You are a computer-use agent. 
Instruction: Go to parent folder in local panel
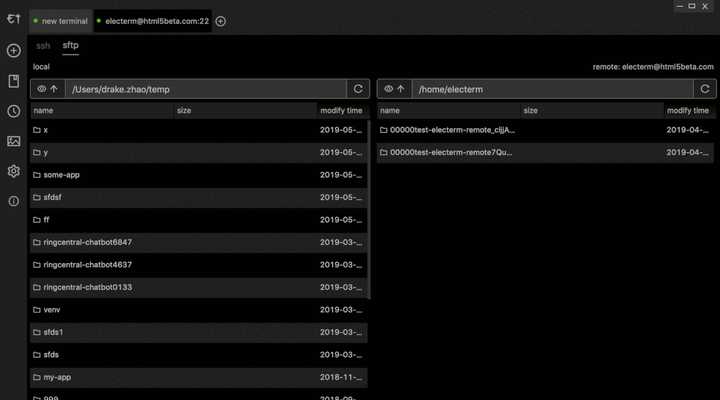click(x=54, y=89)
